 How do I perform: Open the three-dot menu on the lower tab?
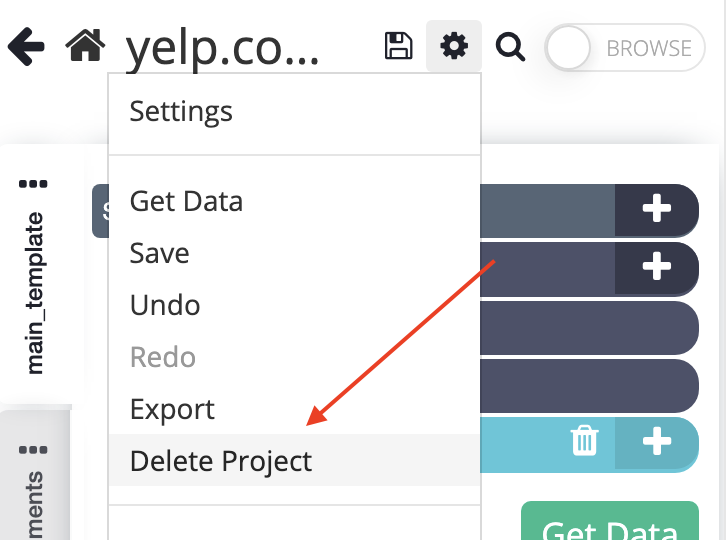pyautogui.click(x=33, y=450)
